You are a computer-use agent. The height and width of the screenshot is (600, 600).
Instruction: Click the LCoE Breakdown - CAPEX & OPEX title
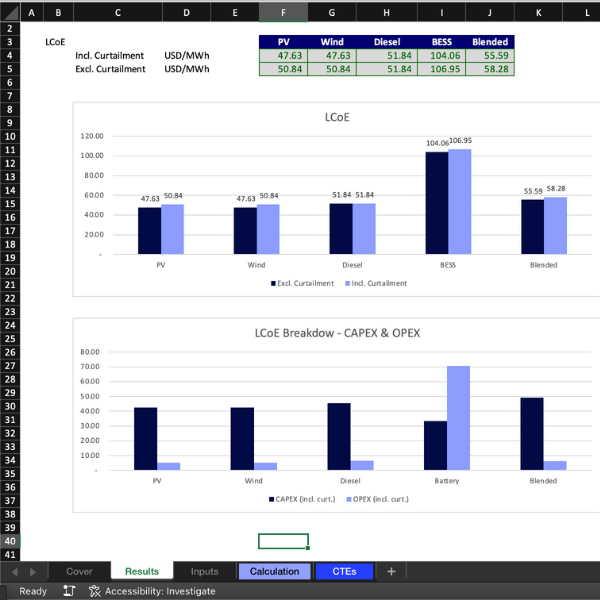pos(337,332)
